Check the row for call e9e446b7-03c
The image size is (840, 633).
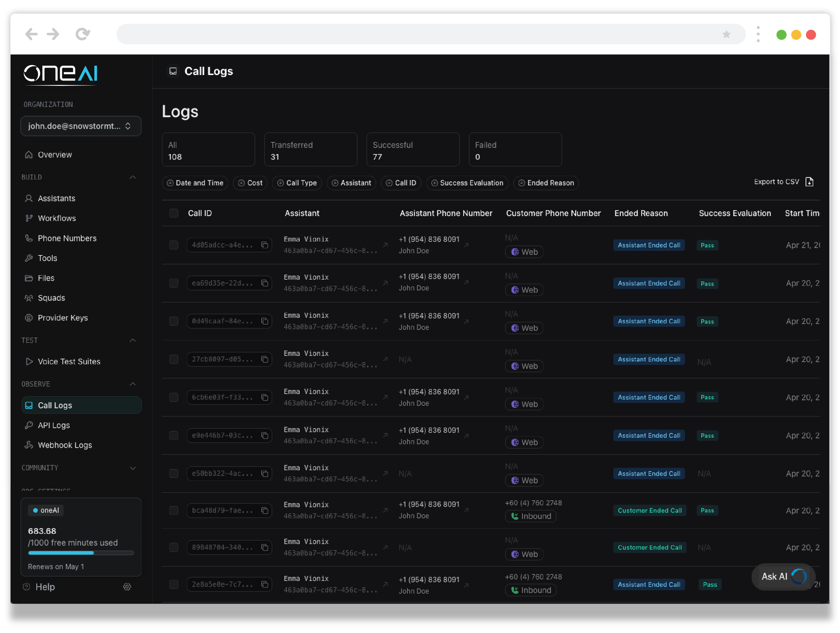174,435
